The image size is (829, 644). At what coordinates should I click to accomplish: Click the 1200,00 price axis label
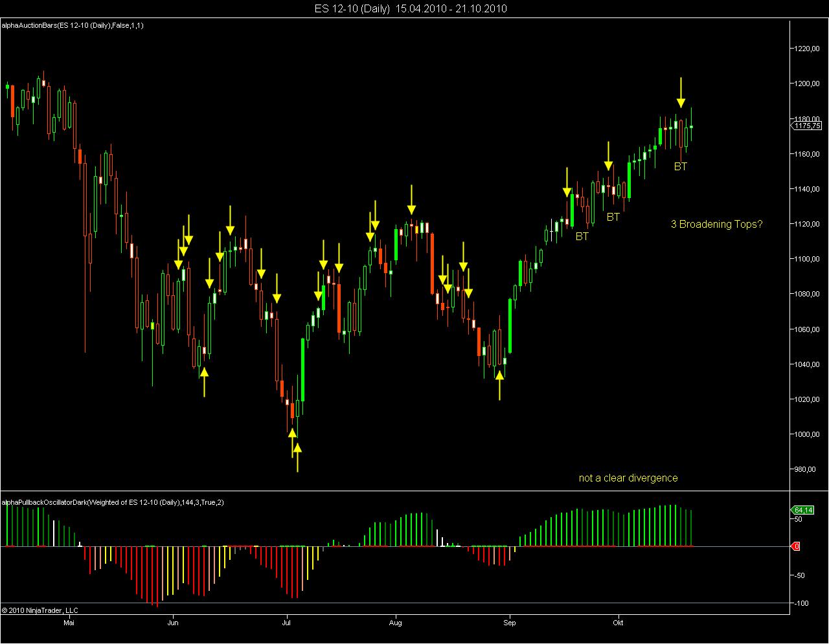tap(808, 83)
